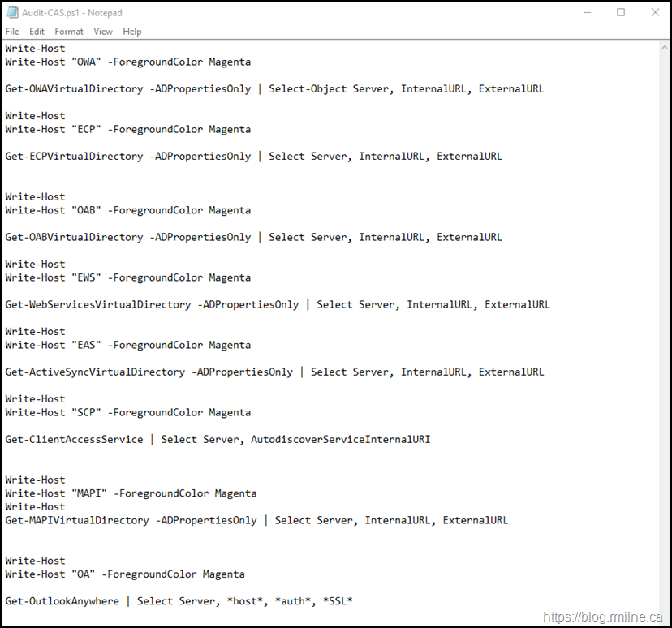The width and height of the screenshot is (672, 628).
Task: Open the File menu
Action: pos(12,32)
